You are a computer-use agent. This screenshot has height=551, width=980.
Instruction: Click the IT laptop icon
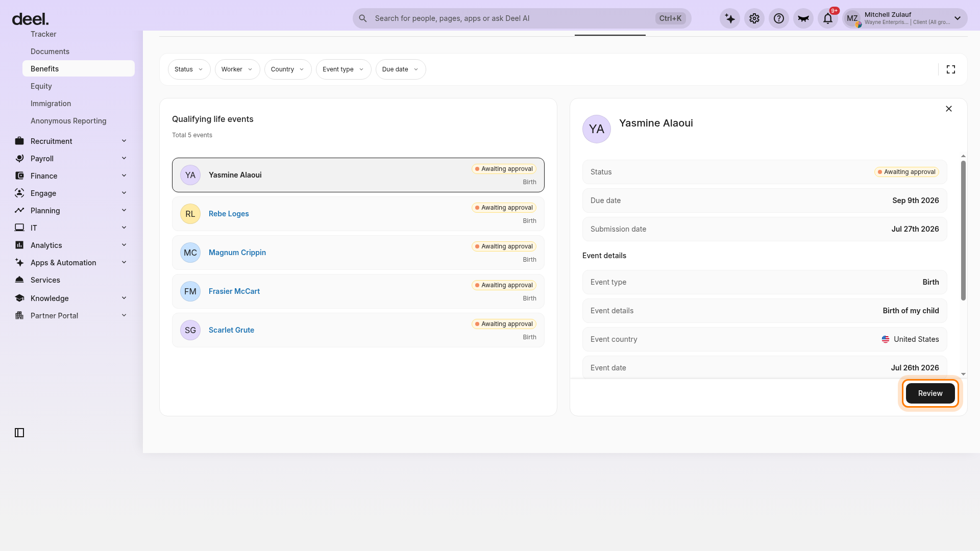[x=19, y=228]
